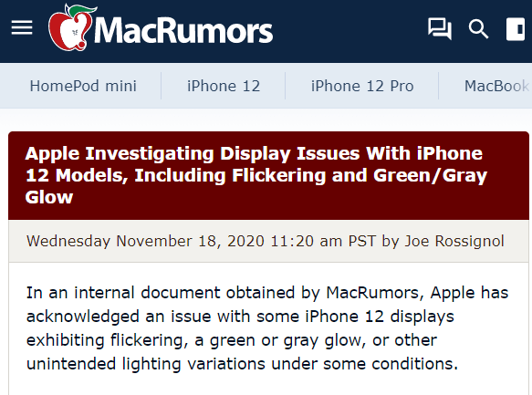Click the MacRumors wordmark in header

coord(183,31)
